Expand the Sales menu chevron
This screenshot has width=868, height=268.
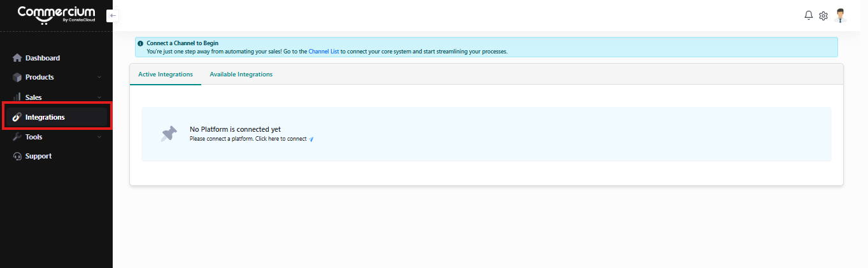(x=99, y=97)
